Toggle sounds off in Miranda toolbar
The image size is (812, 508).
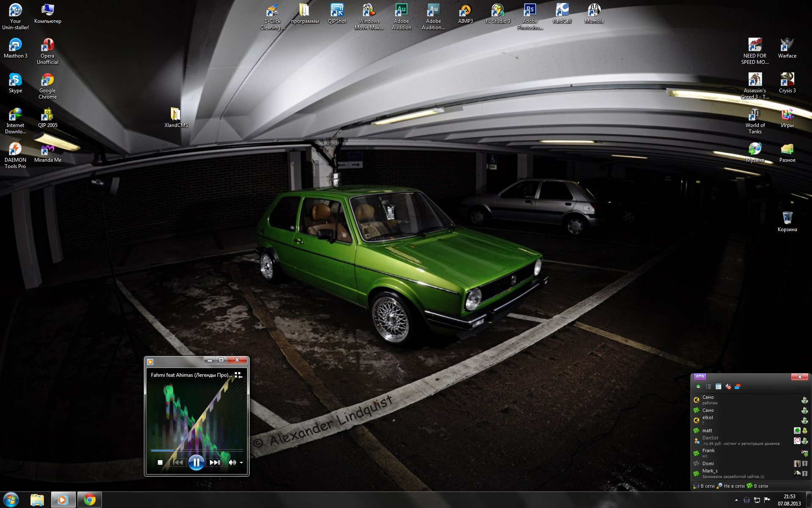(x=728, y=387)
